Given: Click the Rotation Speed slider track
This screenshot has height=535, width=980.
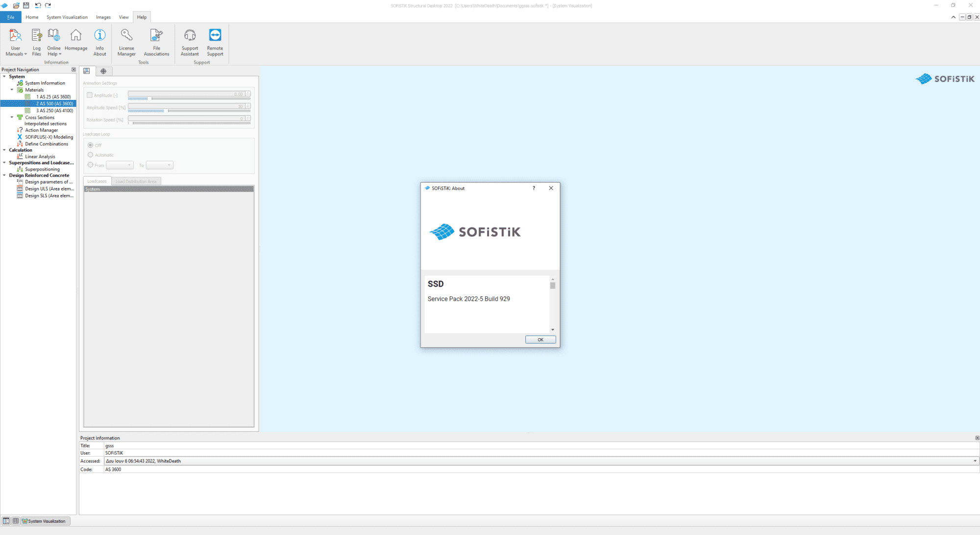Looking at the screenshot, I should [x=189, y=123].
